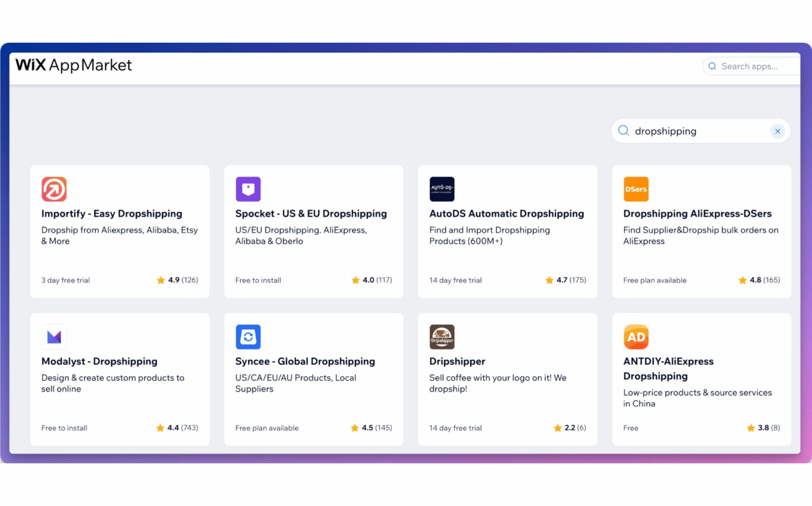Click star rating icon on Syncee card

click(x=354, y=428)
